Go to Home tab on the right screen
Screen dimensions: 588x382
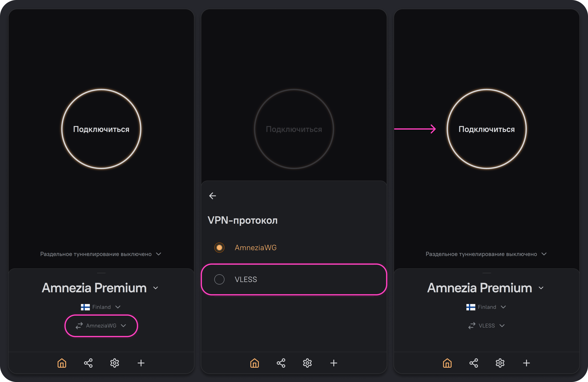(447, 363)
